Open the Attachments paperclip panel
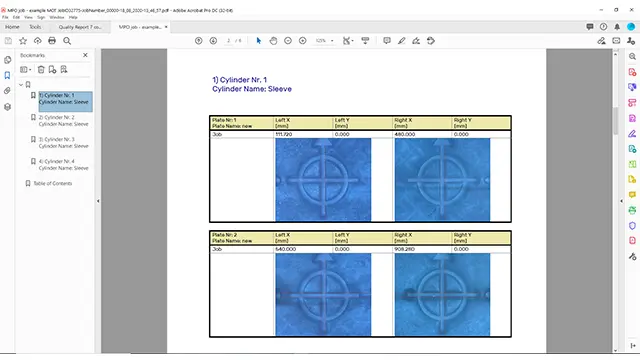Viewport: 640px width, 360px height. pos(7,91)
